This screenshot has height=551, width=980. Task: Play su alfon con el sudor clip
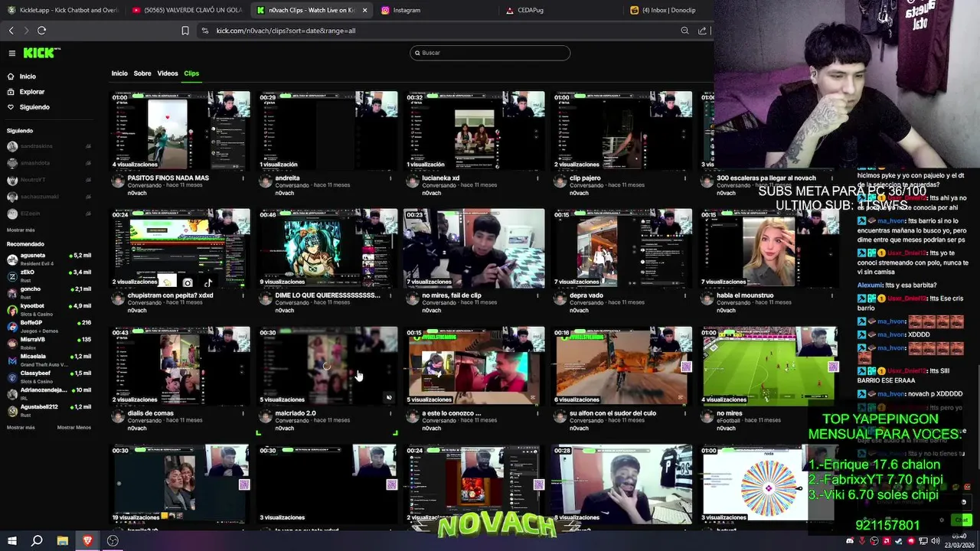click(x=622, y=367)
